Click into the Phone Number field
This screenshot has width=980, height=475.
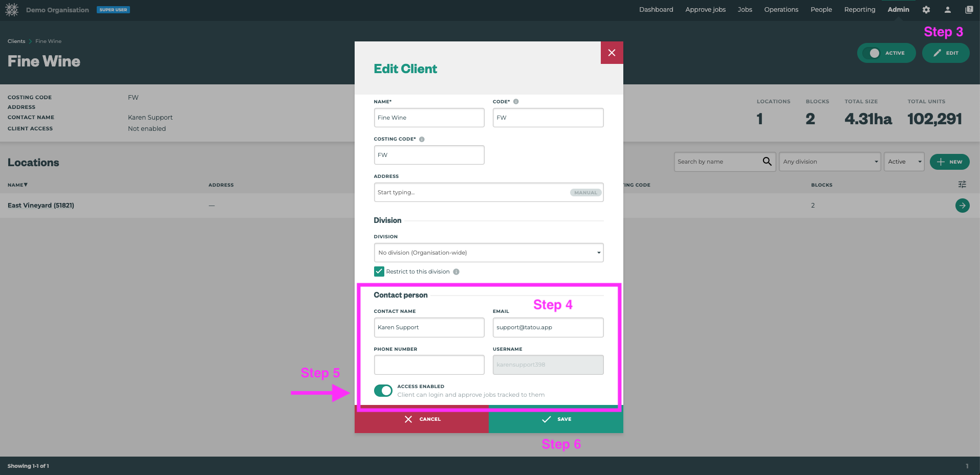point(429,365)
